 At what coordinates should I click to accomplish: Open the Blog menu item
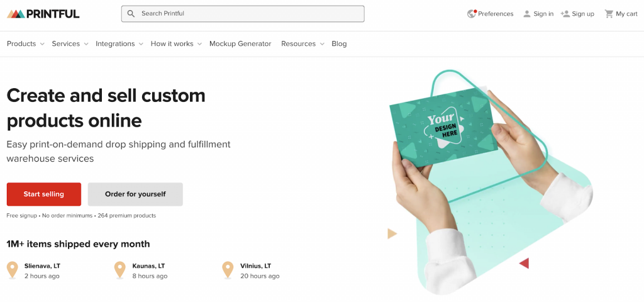[x=339, y=43]
